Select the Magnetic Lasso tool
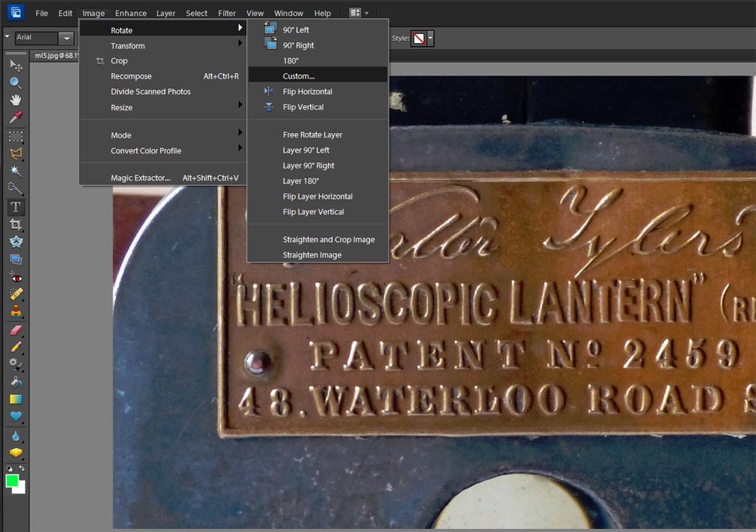Image resolution: width=756 pixels, height=532 pixels. (x=16, y=153)
